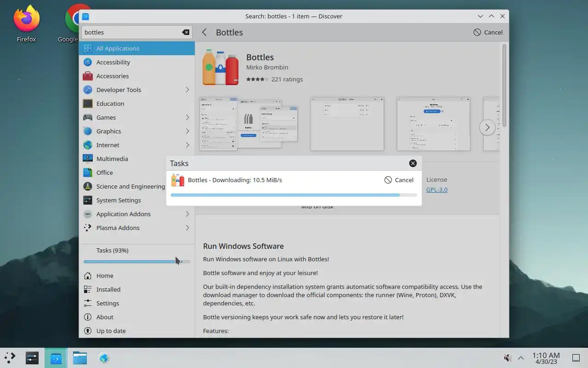Click the Run Windows Software heading
This screenshot has height=368, width=588.
[243, 246]
